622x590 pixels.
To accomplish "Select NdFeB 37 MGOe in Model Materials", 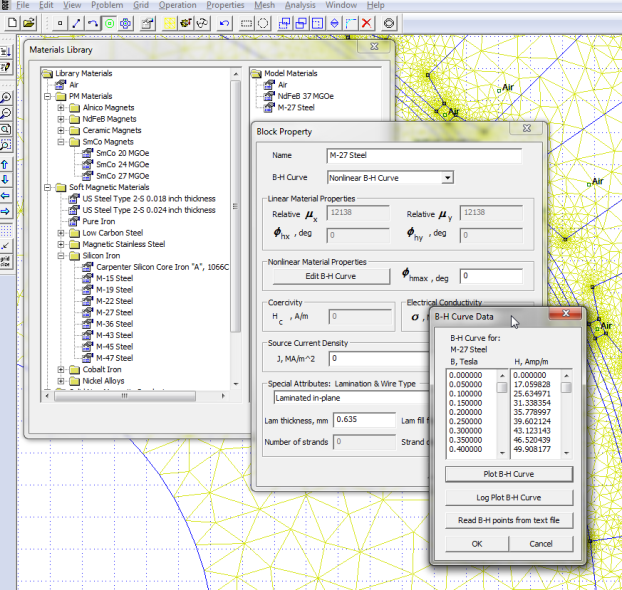I will pyautogui.click(x=305, y=96).
